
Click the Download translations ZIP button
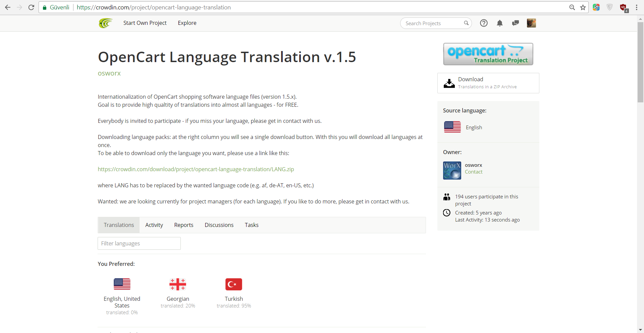[x=488, y=83]
